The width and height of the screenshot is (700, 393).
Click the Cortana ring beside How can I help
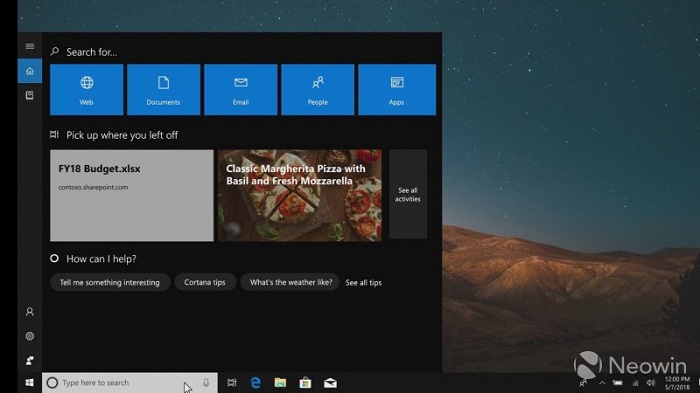[54, 258]
